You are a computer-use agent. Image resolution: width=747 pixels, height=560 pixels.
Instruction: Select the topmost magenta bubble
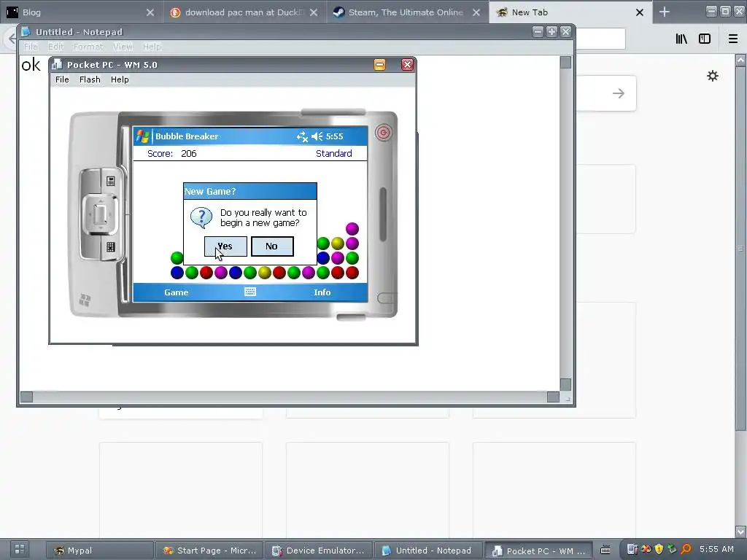point(352,228)
